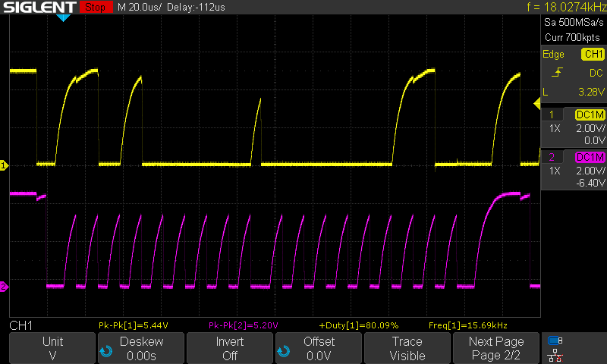Click the timebase M 20.0us/ readout

[140, 7]
